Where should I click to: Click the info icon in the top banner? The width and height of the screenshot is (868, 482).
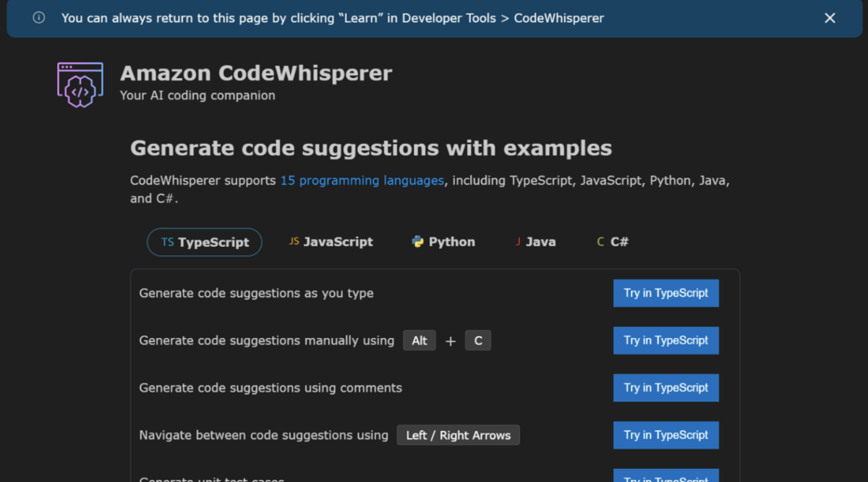tap(39, 17)
